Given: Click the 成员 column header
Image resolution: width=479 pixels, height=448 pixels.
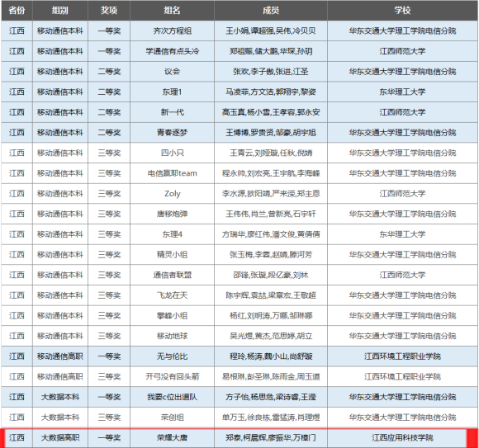Looking at the screenshot, I should pyautogui.click(x=271, y=11).
